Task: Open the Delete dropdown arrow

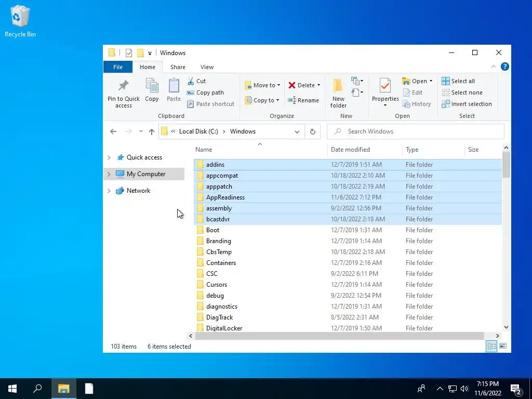Action: click(318, 85)
